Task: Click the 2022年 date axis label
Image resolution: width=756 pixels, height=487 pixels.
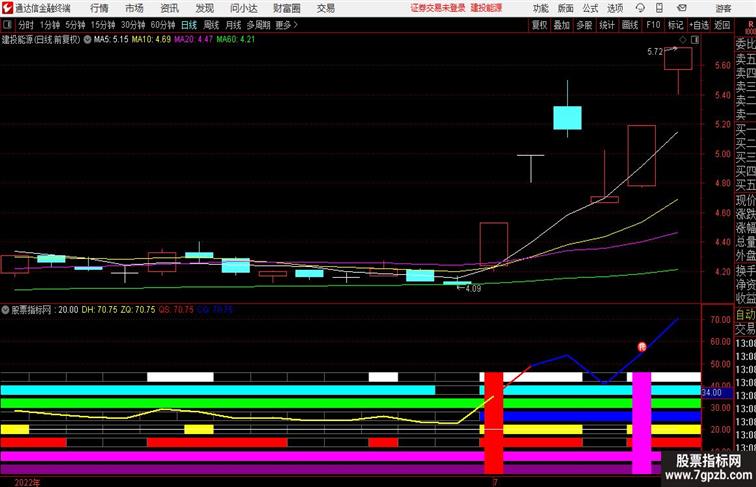Action: point(27,482)
